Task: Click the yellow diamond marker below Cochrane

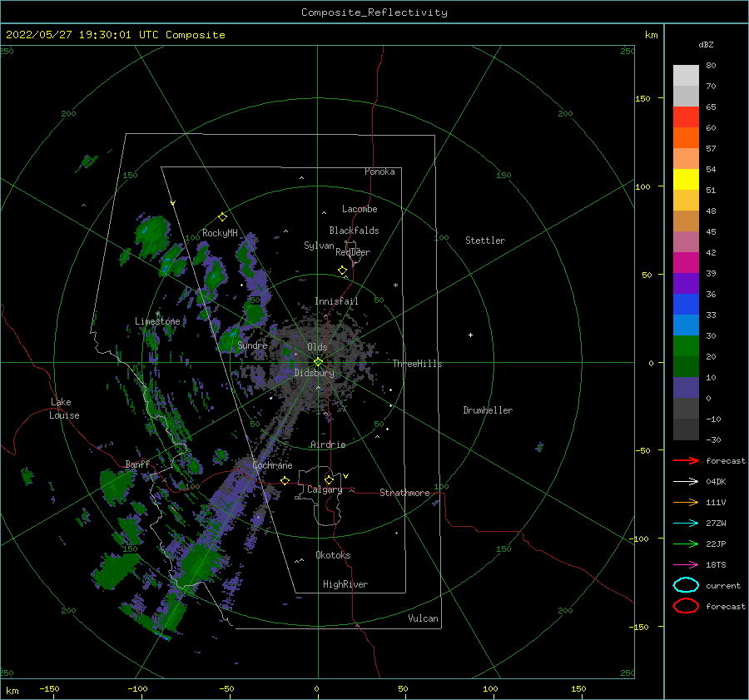Action: [x=285, y=480]
